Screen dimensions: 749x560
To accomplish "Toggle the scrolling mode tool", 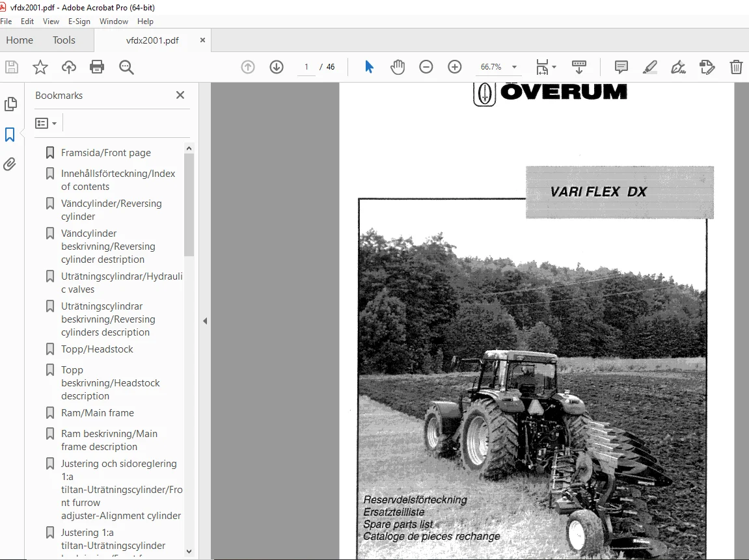I will coord(579,67).
